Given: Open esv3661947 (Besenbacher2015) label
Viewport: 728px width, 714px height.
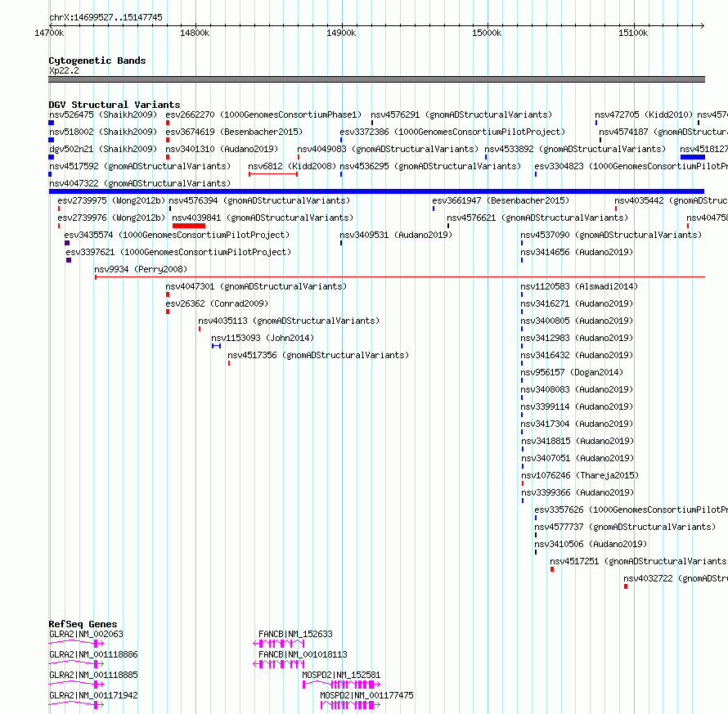Looking at the screenshot, I should 501,200.
